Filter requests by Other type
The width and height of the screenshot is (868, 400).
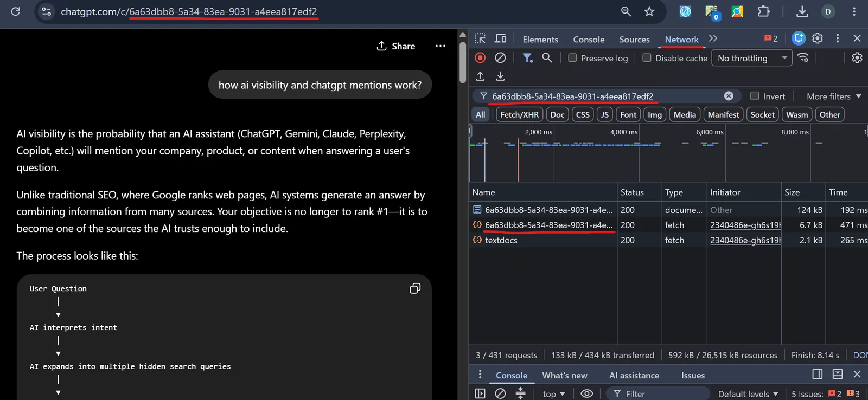(x=829, y=114)
